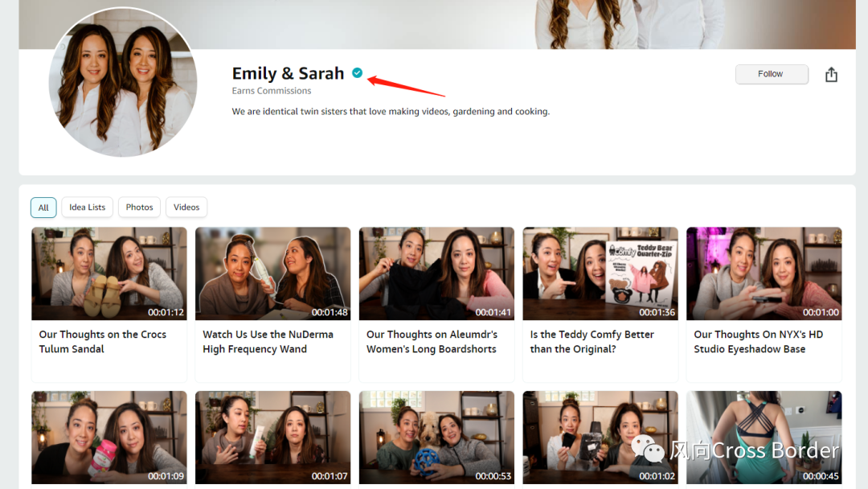Switch to the Idea Lists tab

(87, 208)
